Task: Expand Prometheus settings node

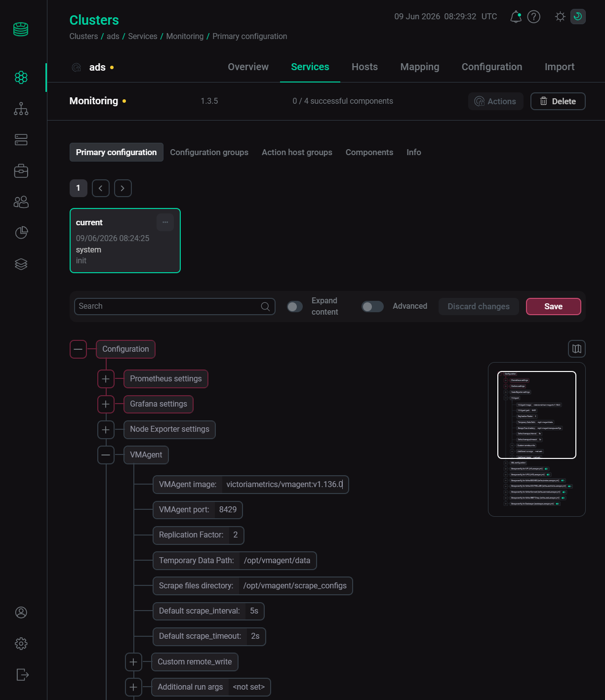Action: click(x=106, y=379)
